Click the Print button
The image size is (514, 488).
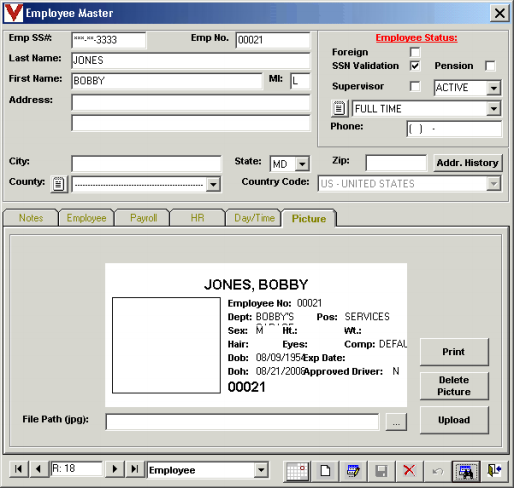point(454,352)
